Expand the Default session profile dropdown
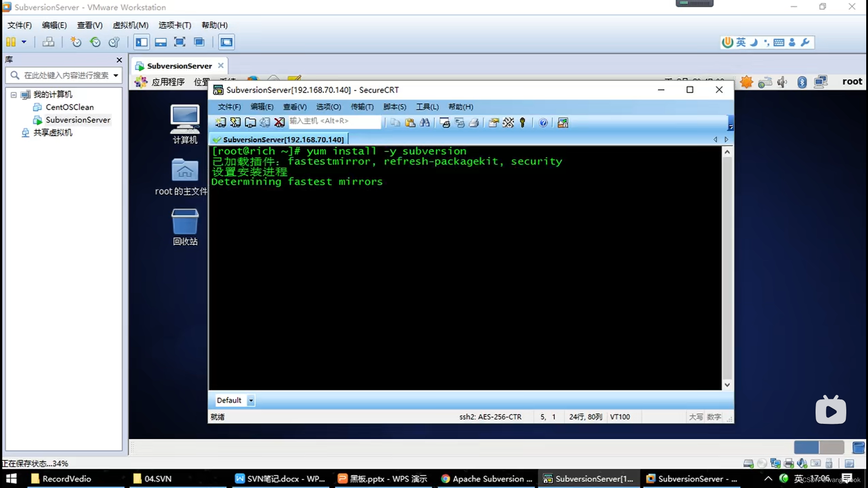 point(250,400)
